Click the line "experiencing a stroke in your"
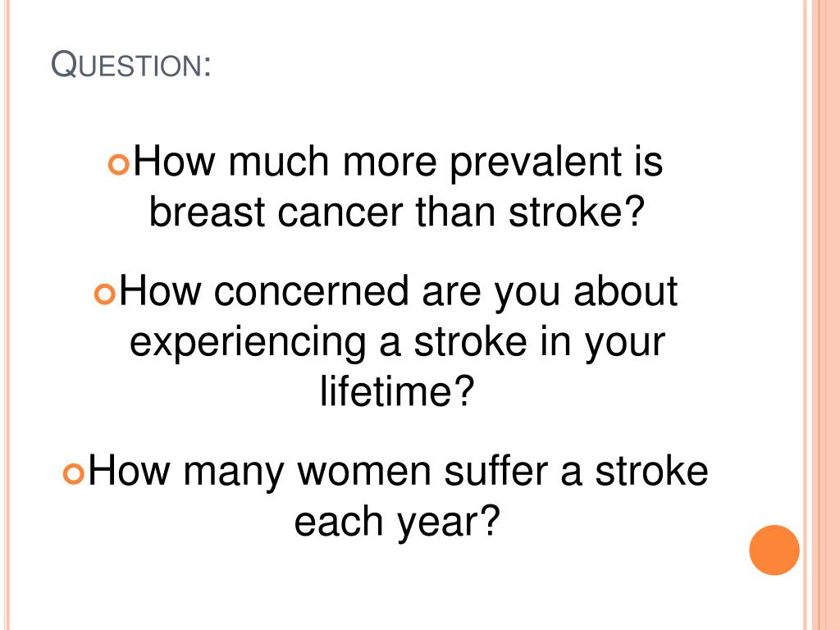 pyautogui.click(x=397, y=342)
